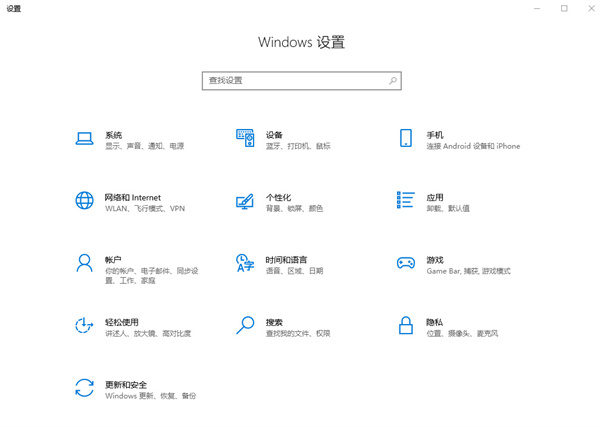The image size is (600, 427).
Task: Close the 设置 window
Action: [591, 8]
